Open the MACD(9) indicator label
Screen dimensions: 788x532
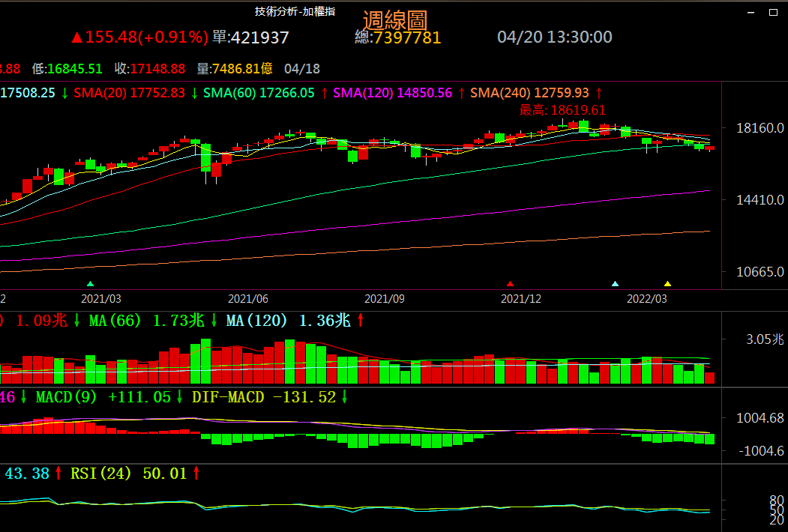[x=65, y=397]
